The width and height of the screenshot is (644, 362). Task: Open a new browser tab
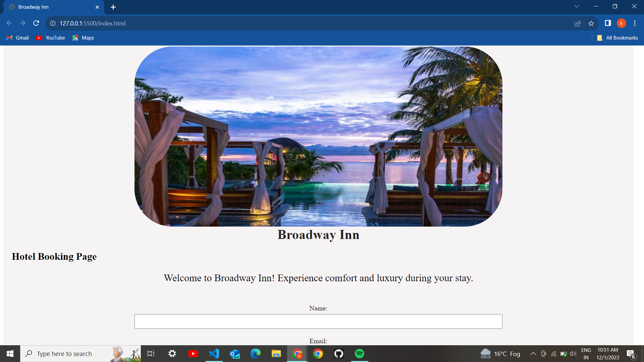click(x=113, y=7)
